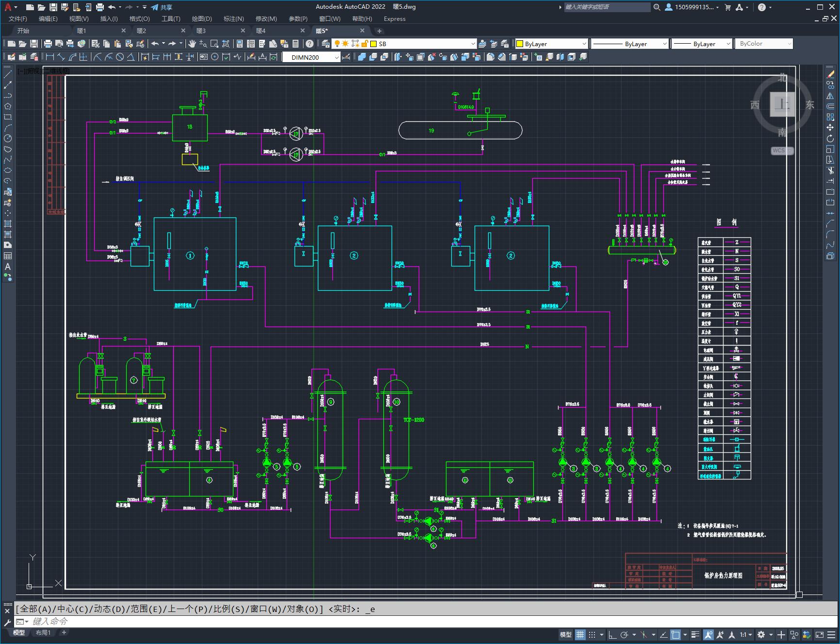This screenshot has height=644, width=840.
Task: Select the Table tool in the draw toolbar
Action: pos(8,256)
